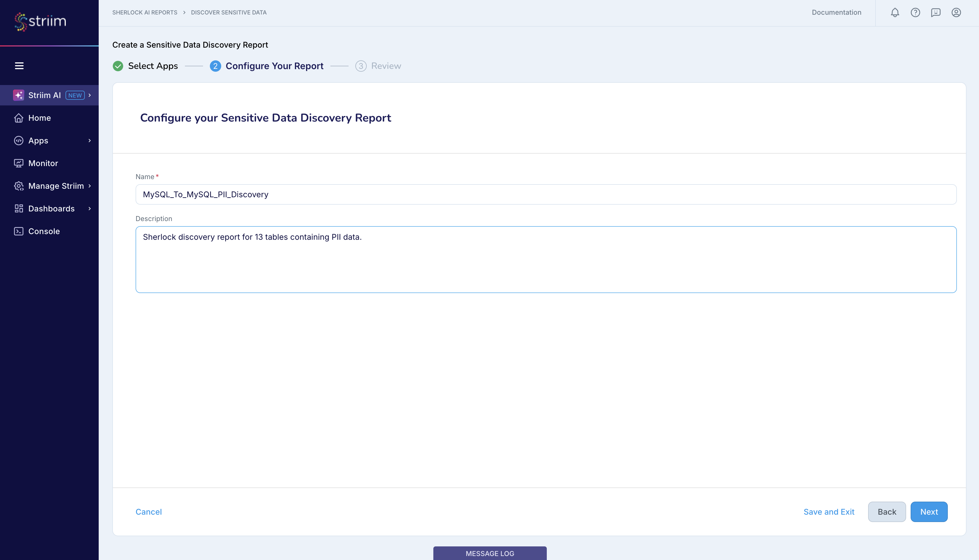Click the Dashboards grid icon
The image size is (979, 560).
[19, 209]
